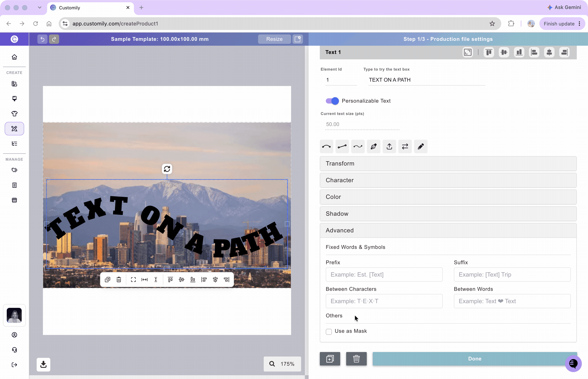The height and width of the screenshot is (379, 588).
Task: Click Ask Gemini in browser
Action: click(x=564, y=7)
